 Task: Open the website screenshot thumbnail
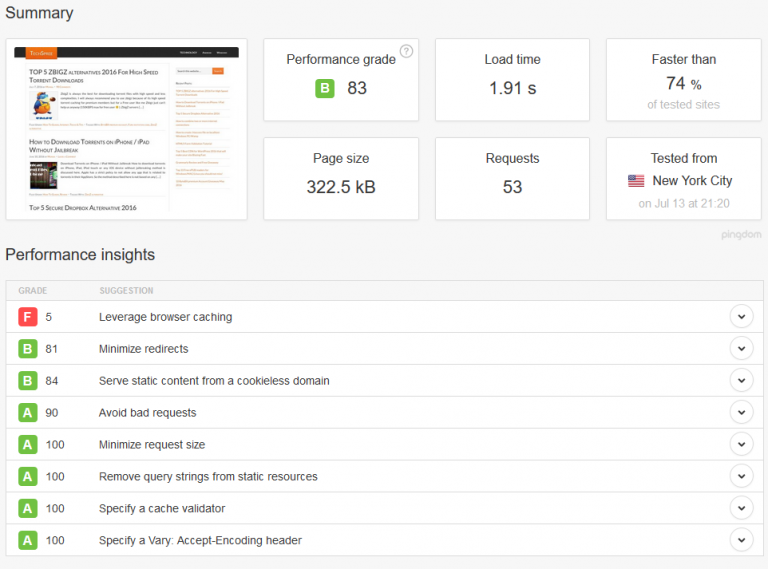click(x=126, y=129)
